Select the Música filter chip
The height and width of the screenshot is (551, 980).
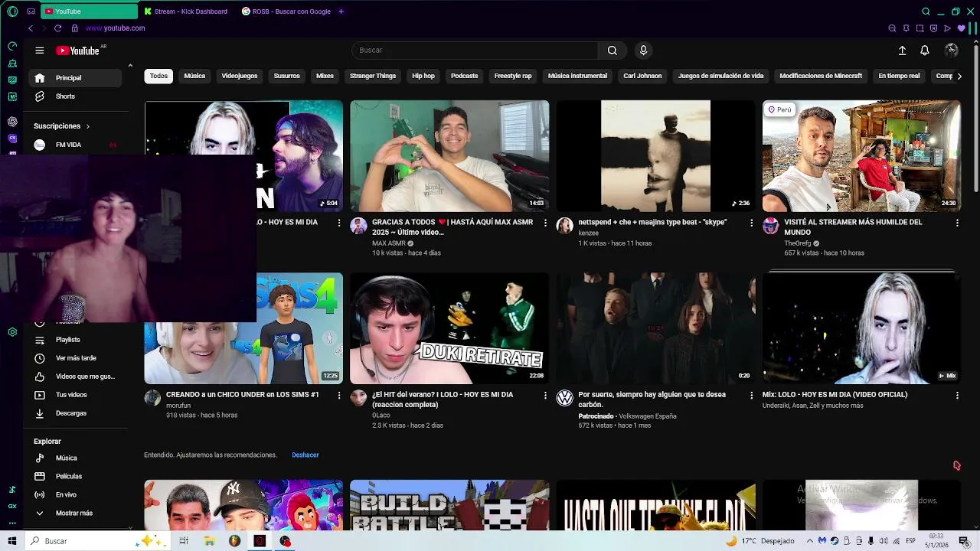pos(194,76)
